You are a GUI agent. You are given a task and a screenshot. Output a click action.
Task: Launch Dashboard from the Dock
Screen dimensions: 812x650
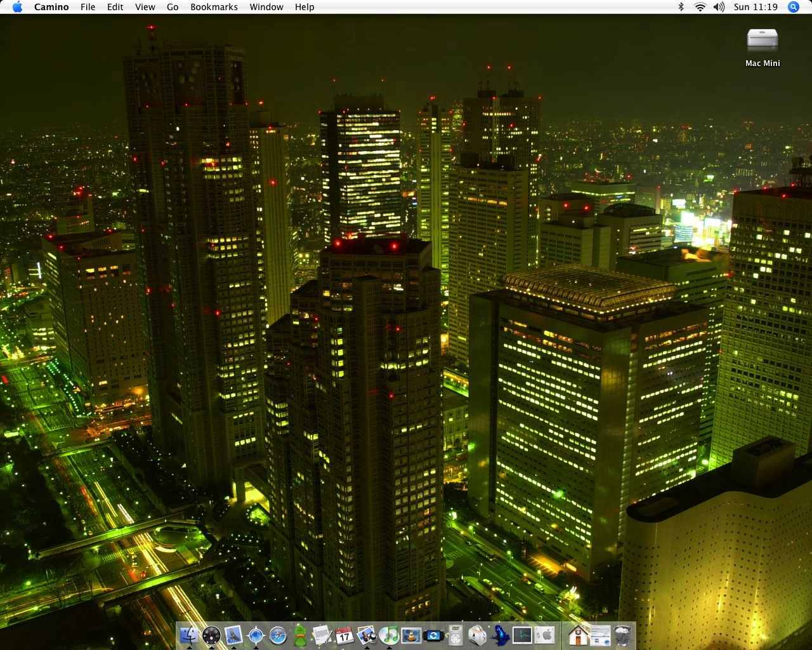click(211, 635)
